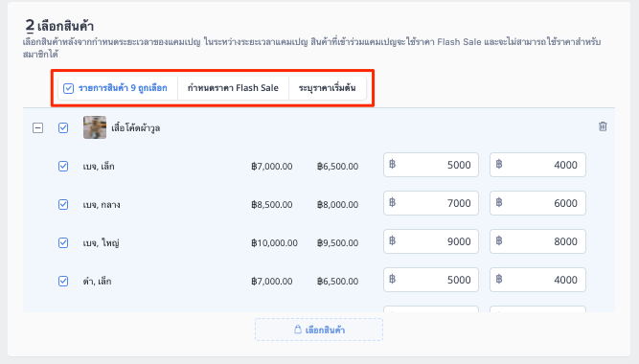This screenshot has height=364, width=639.
Task: Uncheck the เบจ, เล็ก variant checkbox
Action: tap(63, 167)
